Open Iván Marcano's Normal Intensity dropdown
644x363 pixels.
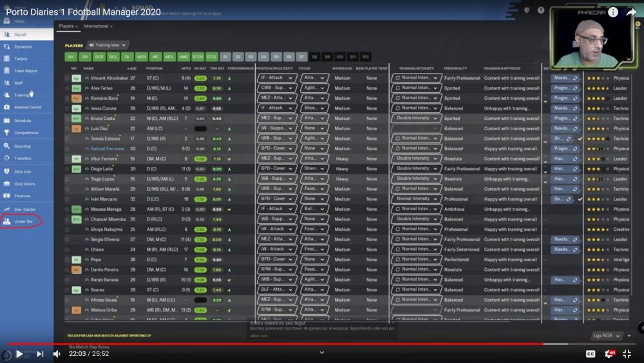416,199
